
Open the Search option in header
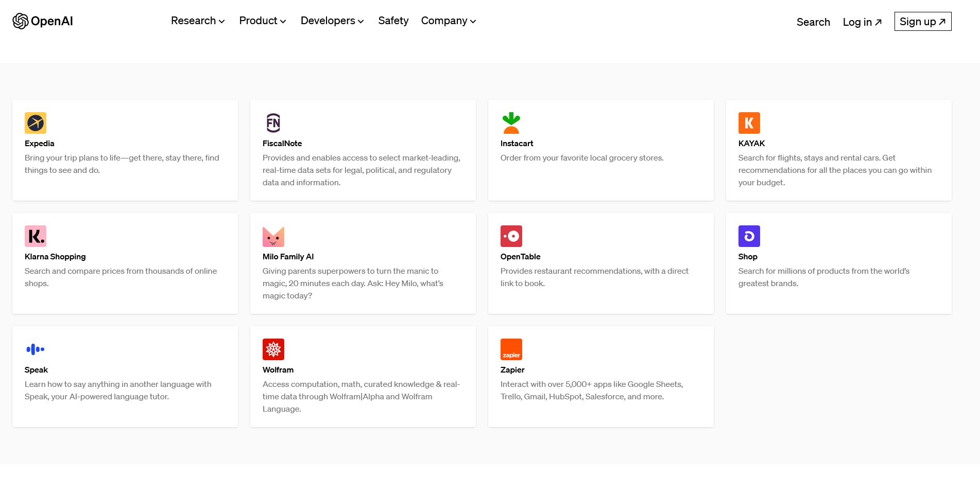[813, 22]
